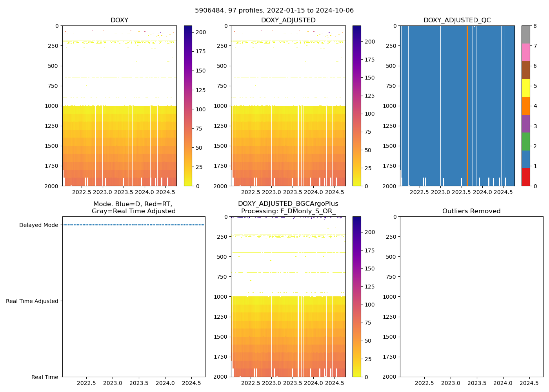Pick the gray top segment of QC colorbar
Viewport: 549px width, 392px height.
(525, 34)
